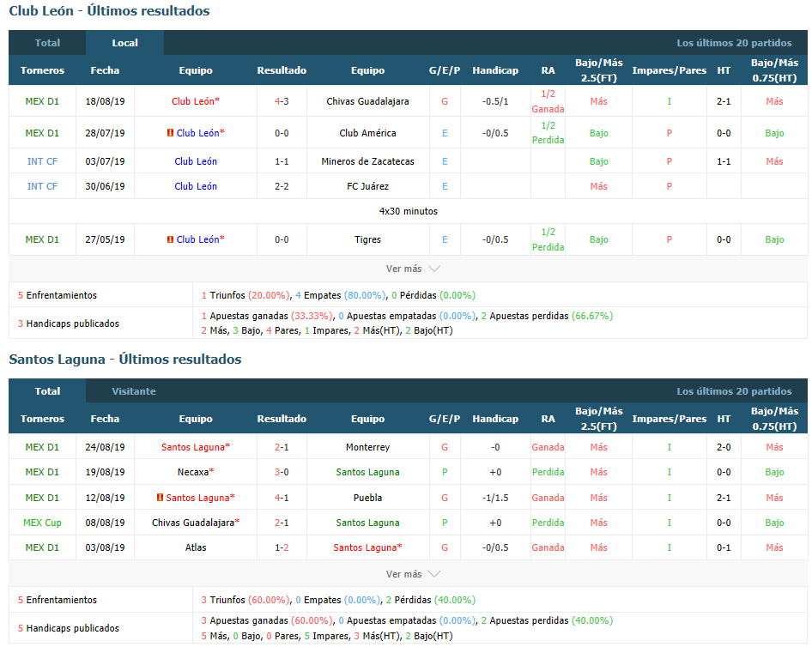Select Local tab in Club León results

pos(124,43)
